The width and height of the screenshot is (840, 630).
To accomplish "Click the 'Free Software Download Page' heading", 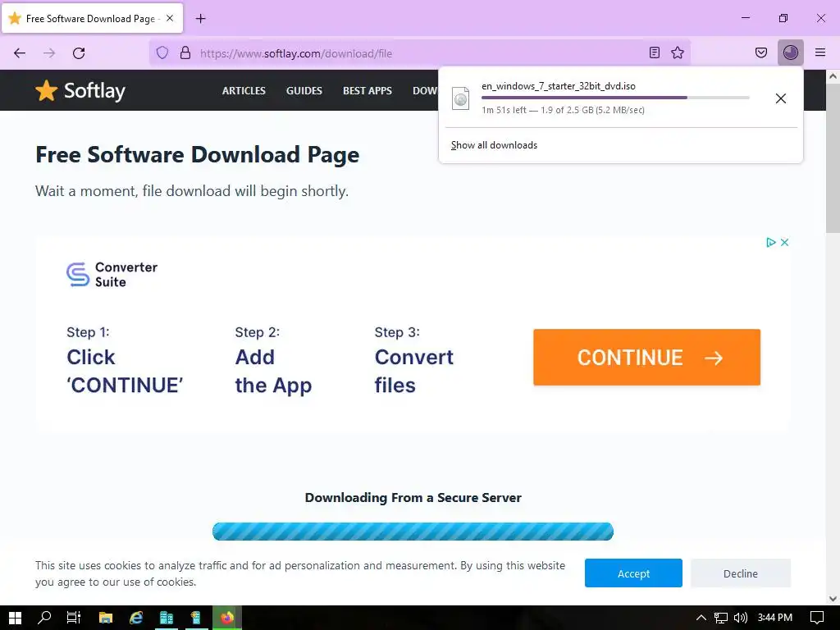I will click(197, 155).
